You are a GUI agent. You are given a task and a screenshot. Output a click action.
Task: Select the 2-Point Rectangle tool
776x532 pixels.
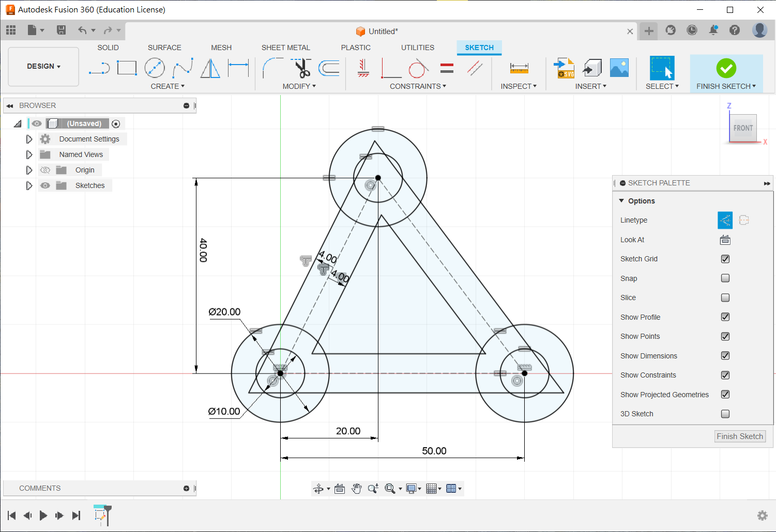(x=127, y=68)
